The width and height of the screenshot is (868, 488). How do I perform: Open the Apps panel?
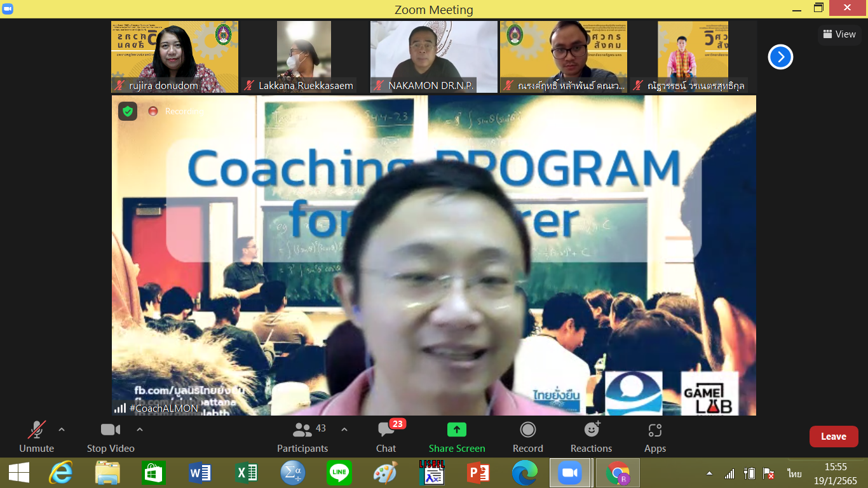click(x=655, y=437)
